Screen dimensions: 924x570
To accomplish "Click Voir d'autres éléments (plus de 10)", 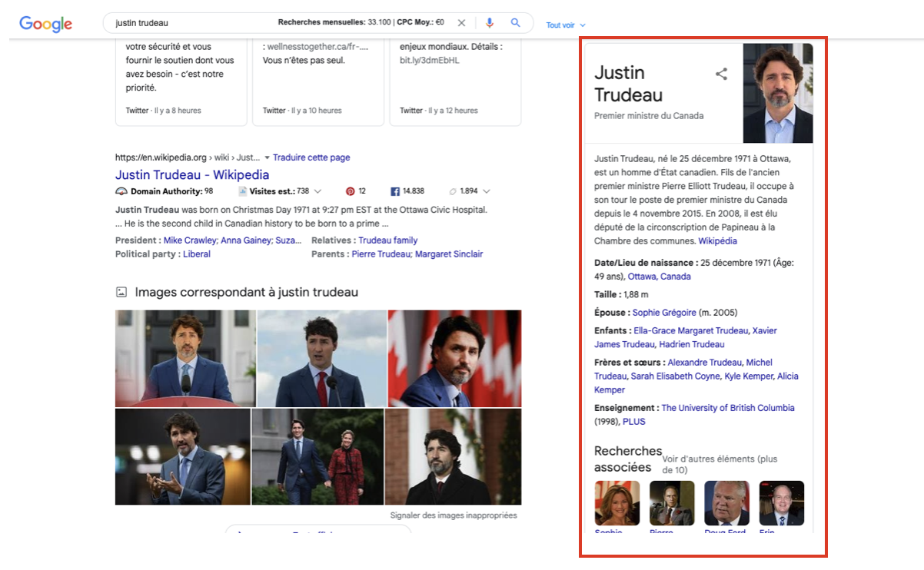I will (720, 464).
